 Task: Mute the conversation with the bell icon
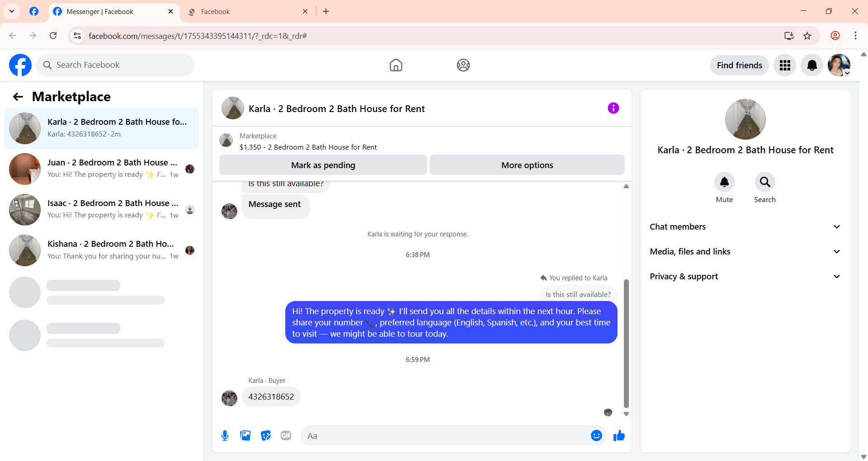724,182
